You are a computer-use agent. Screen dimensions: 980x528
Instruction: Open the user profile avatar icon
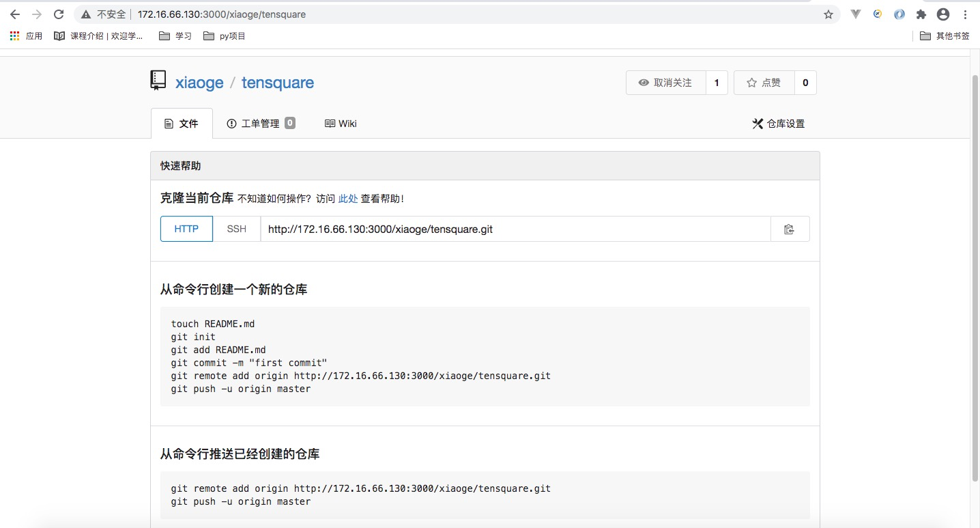click(943, 14)
